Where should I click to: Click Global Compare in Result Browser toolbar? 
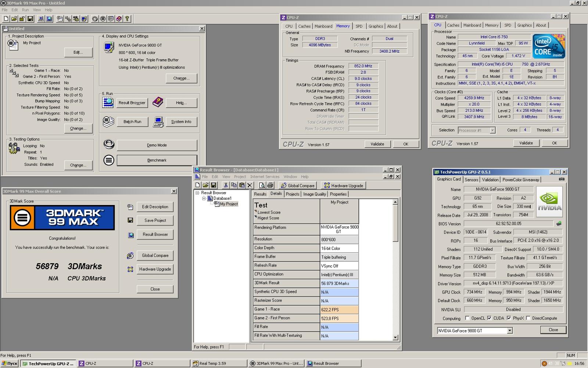[x=297, y=185]
